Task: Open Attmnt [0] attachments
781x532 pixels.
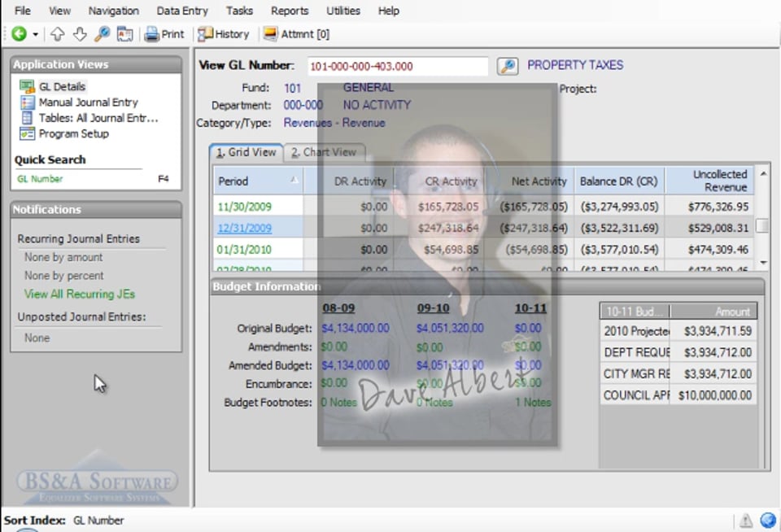Action: pos(297,34)
